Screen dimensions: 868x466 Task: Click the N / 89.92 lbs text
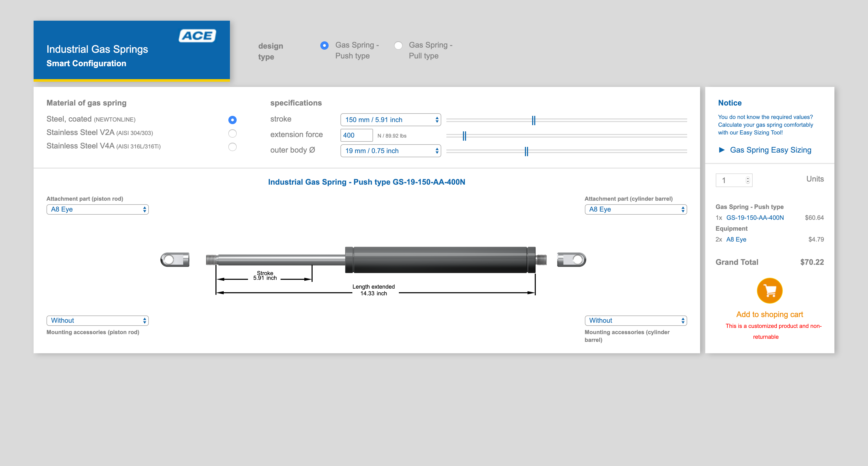click(x=392, y=136)
